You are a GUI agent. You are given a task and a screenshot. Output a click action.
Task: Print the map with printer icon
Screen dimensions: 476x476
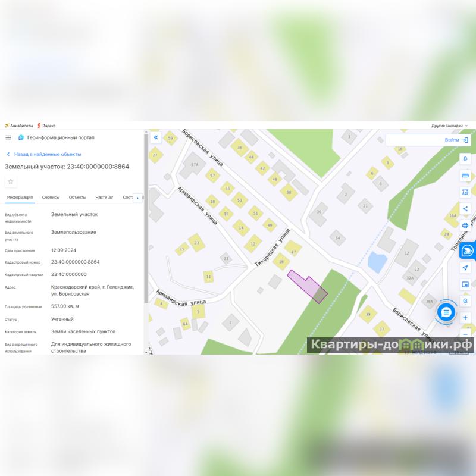point(465,226)
